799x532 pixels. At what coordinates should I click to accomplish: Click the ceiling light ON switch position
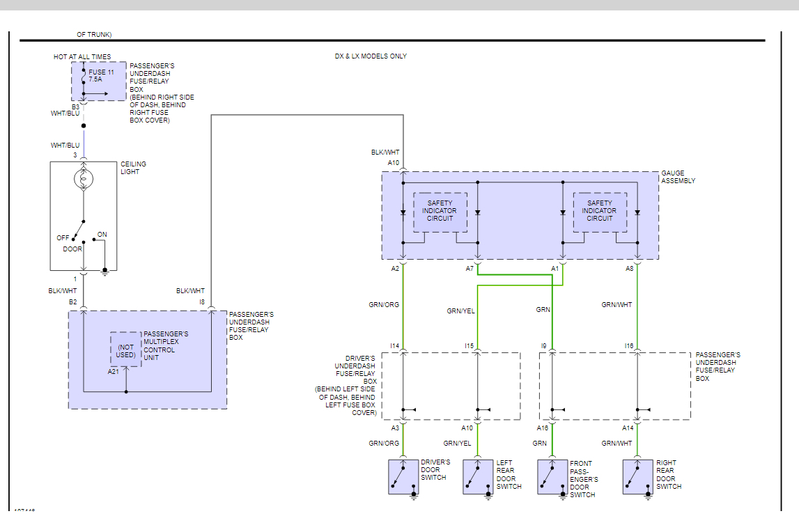[x=102, y=235]
